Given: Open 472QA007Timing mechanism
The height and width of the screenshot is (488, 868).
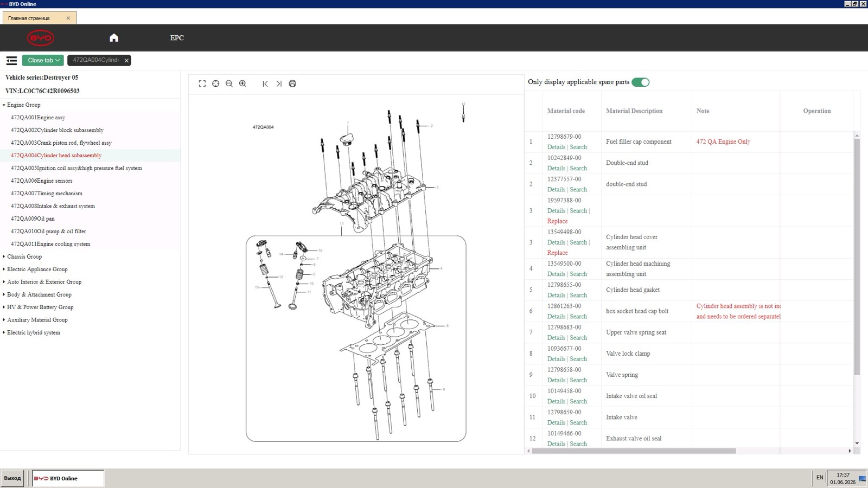Looking at the screenshot, I should 47,194.
